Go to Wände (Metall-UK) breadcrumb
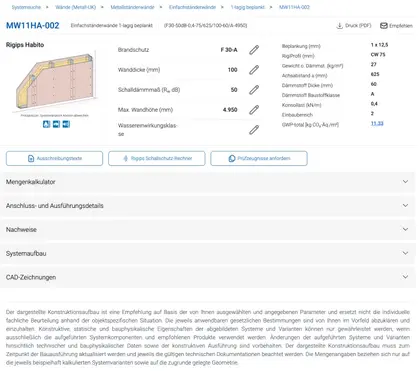The width and height of the screenshot is (420, 371). 76,7
